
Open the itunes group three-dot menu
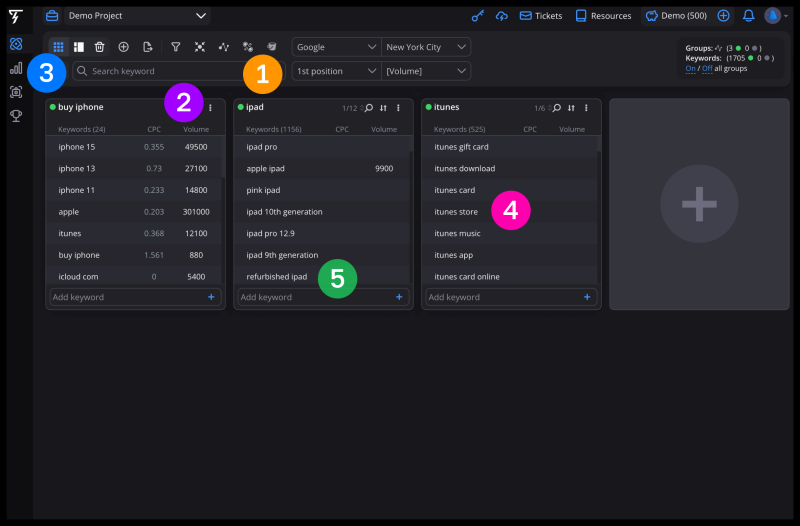coord(586,108)
